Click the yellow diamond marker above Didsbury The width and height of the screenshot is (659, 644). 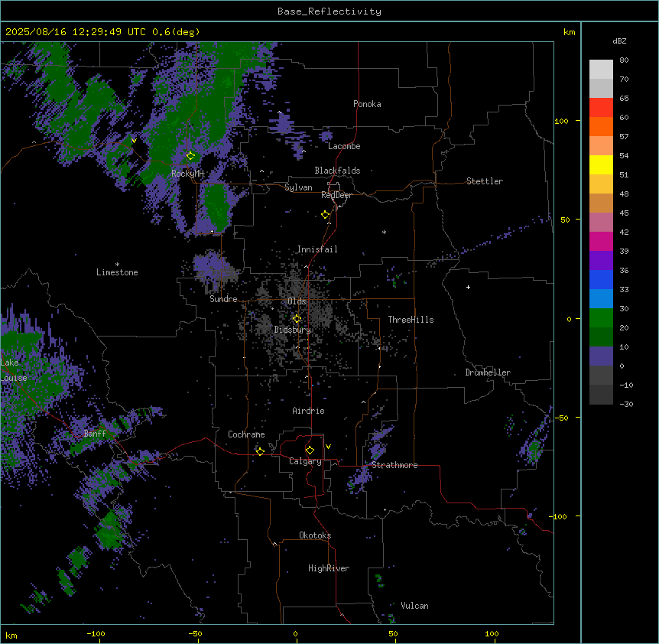[x=297, y=319]
